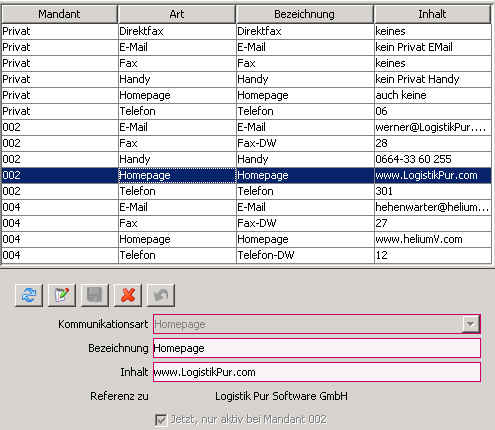
Task: Click the grayed save disk icon
Action: point(95,295)
